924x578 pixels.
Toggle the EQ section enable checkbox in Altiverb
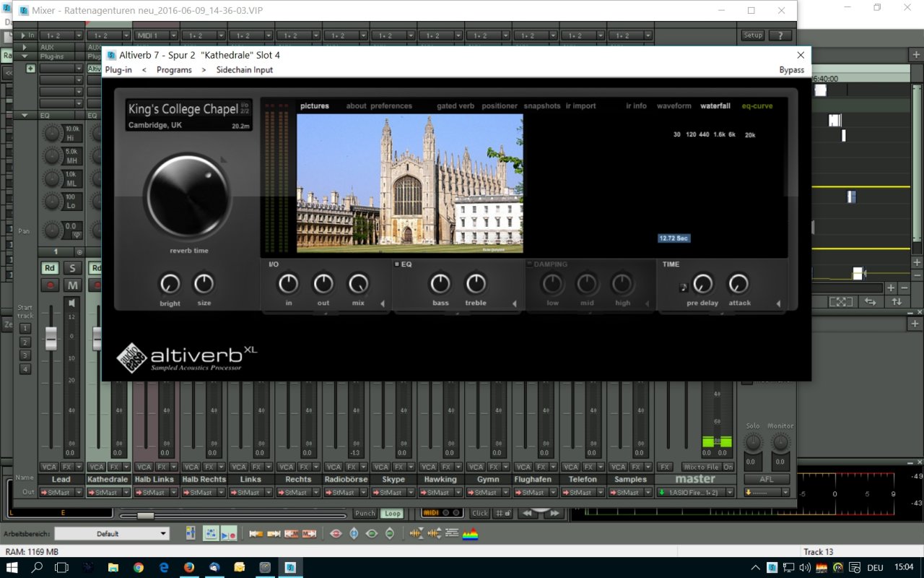click(397, 264)
